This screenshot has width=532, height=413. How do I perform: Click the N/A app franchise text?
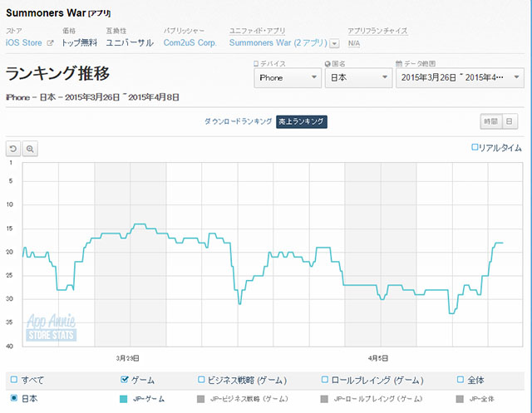pos(354,43)
